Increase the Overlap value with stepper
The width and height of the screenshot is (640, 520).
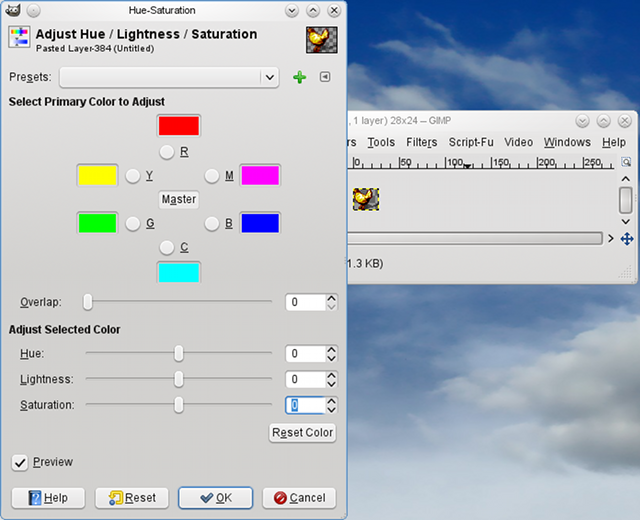coord(332,297)
